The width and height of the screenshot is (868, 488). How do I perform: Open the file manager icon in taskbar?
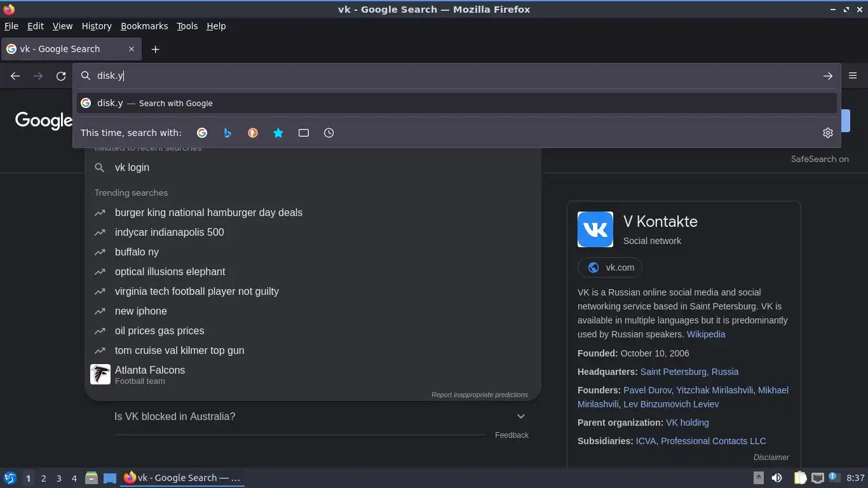[x=92, y=478]
